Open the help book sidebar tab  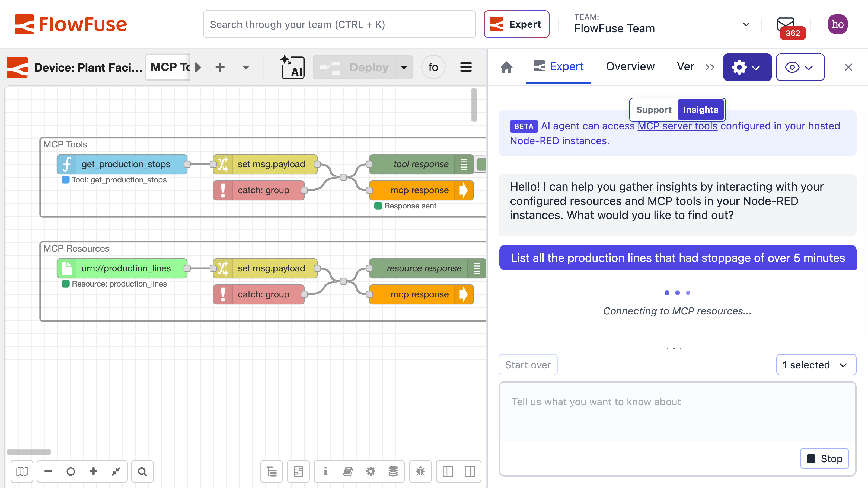click(348, 471)
